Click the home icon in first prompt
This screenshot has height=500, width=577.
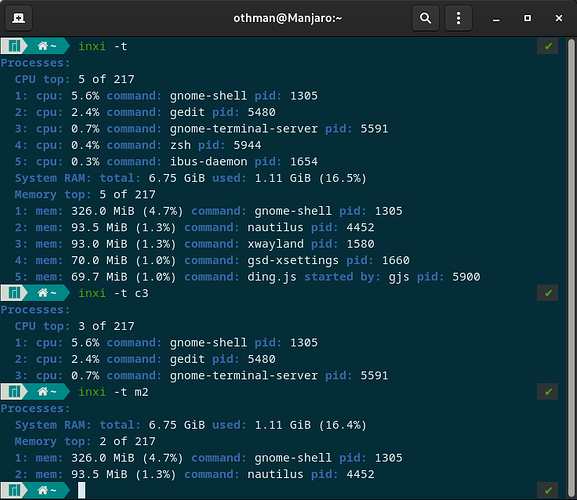coord(43,46)
